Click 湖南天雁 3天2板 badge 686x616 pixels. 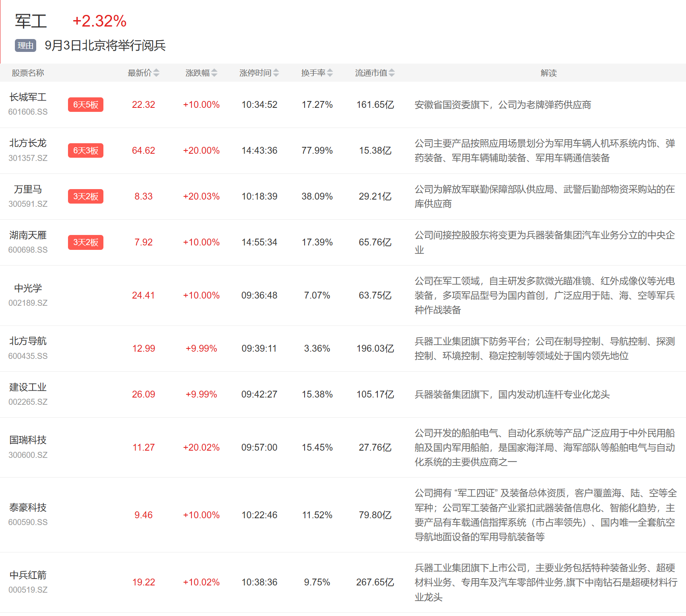coord(86,242)
